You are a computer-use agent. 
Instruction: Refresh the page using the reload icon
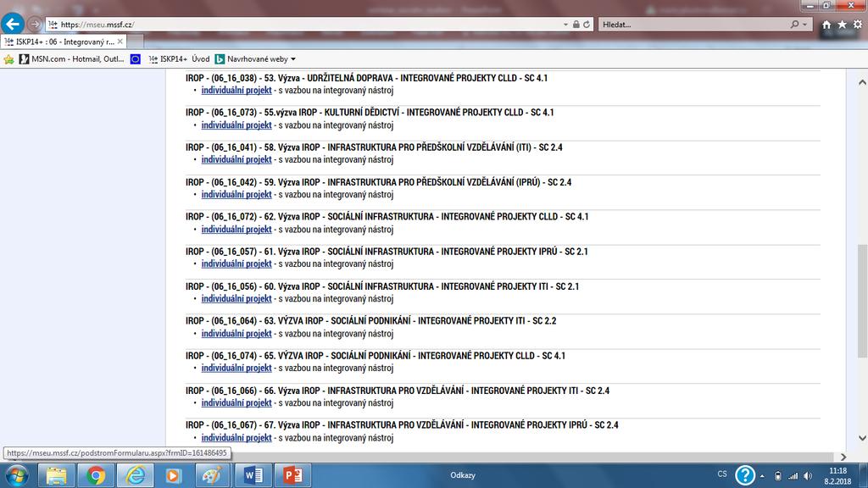click(x=587, y=25)
